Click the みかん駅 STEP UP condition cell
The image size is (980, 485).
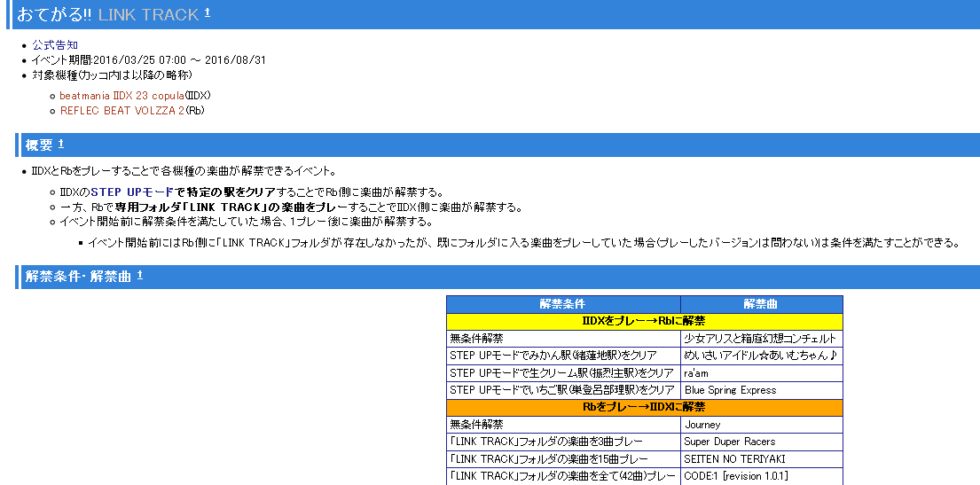tap(564, 356)
